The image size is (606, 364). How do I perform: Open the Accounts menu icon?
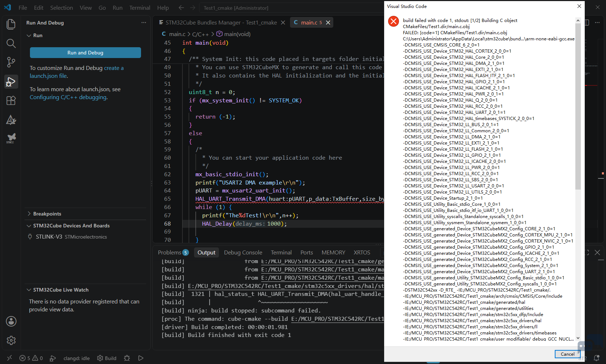11,321
